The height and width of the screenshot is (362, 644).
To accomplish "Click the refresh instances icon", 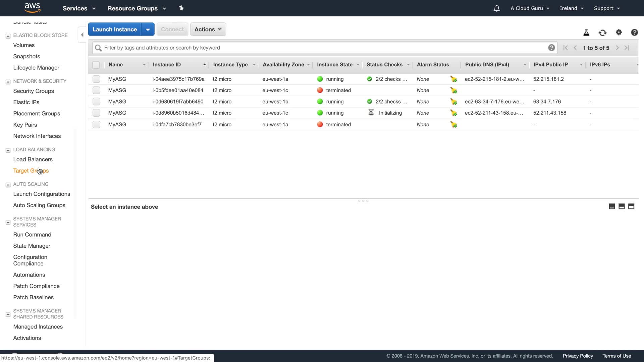I will coord(602,33).
